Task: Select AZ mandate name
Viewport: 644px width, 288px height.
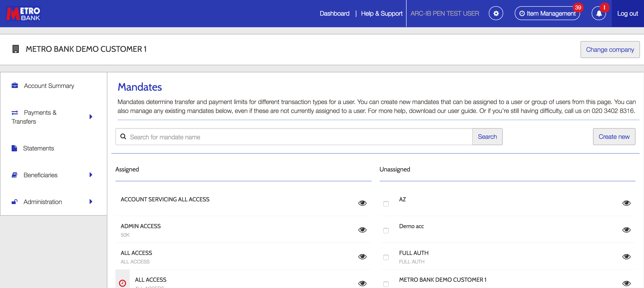Action: [x=402, y=199]
